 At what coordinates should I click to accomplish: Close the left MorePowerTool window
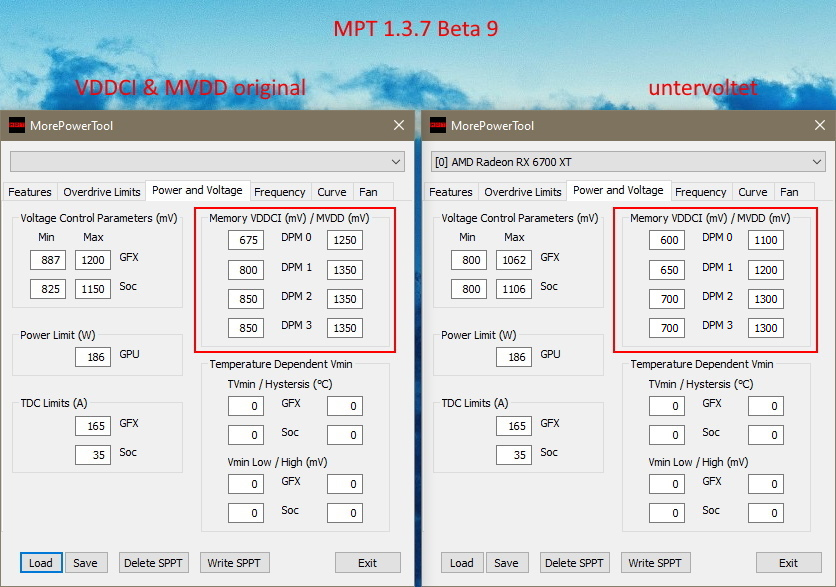click(x=399, y=125)
